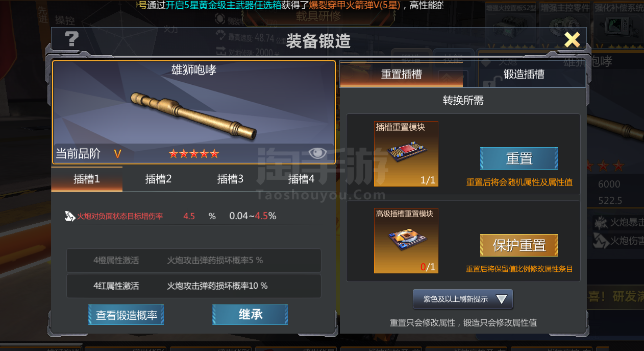Expand the 紫色及以上刷新提示 dropdown

463,299
